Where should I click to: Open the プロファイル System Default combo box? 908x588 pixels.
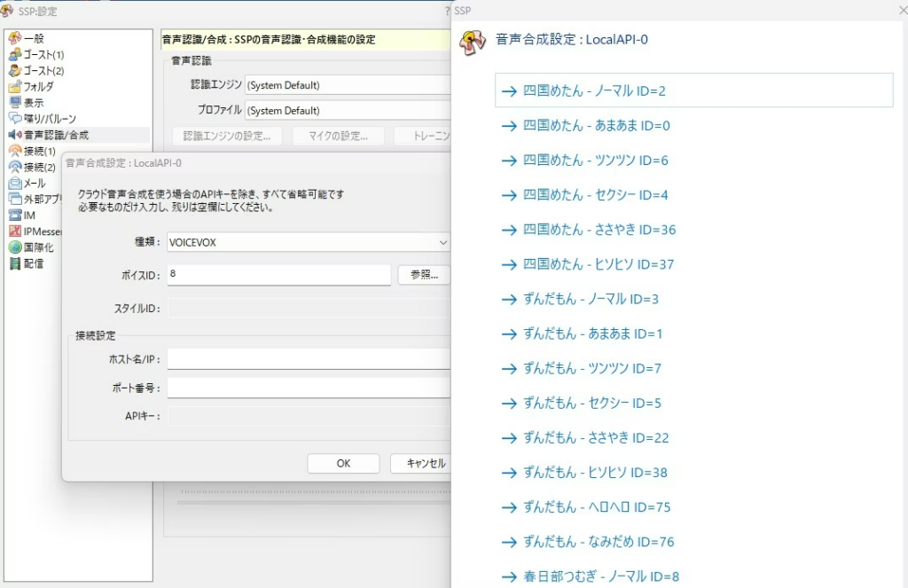348,111
